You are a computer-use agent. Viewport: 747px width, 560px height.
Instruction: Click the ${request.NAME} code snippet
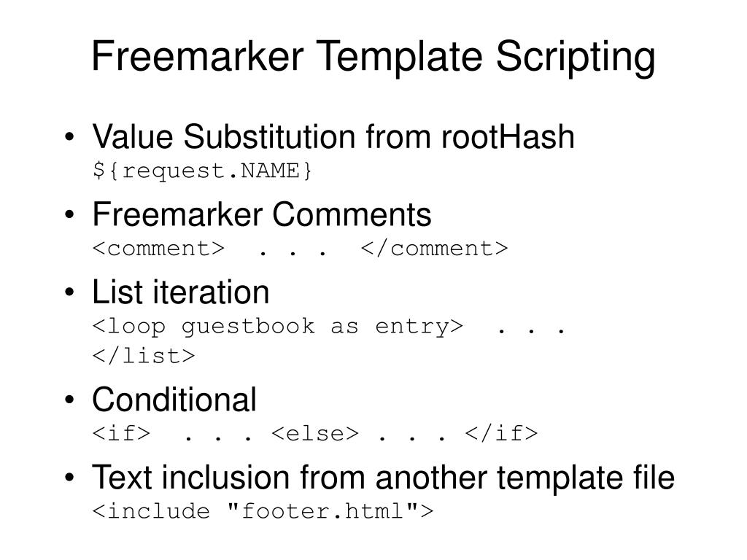[x=203, y=171]
